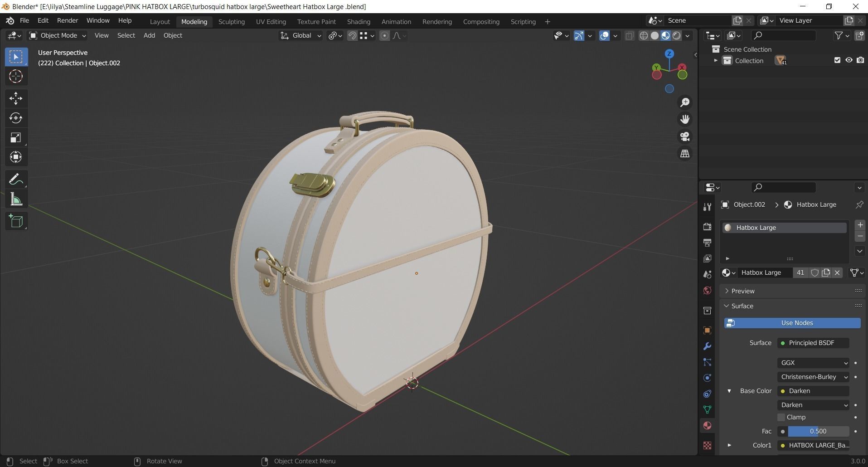Switch to Shading workspace tab

point(359,21)
